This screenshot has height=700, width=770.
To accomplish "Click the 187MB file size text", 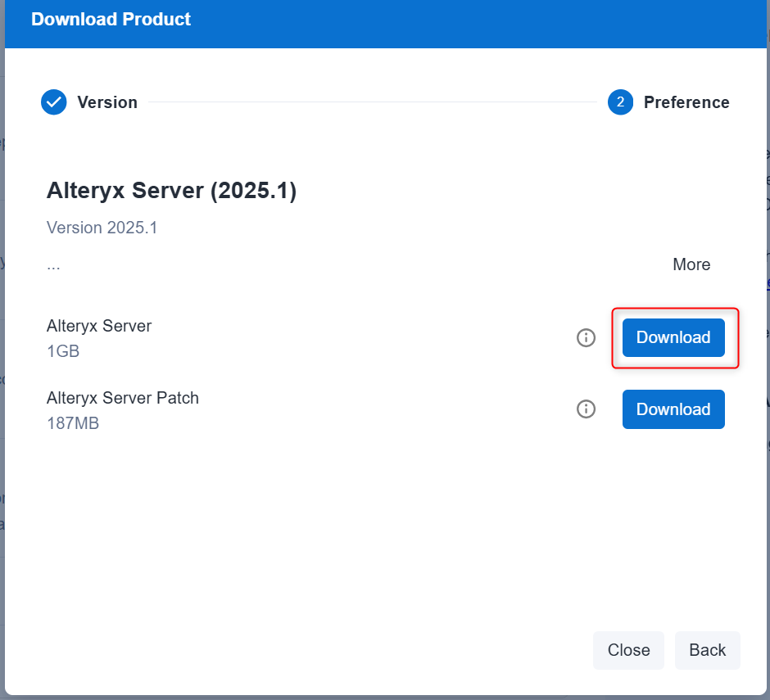I will click(x=73, y=424).
